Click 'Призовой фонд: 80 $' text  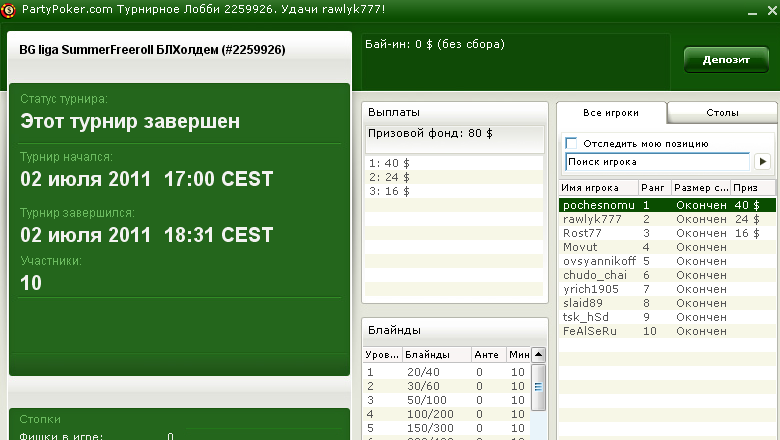click(x=430, y=133)
